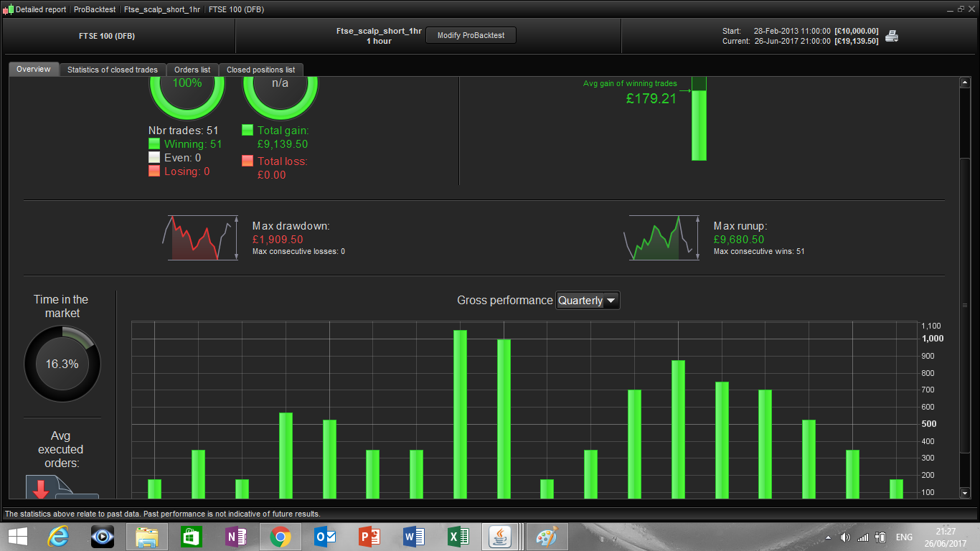Click the network signal tray icon
The width and height of the screenshot is (980, 551).
pyautogui.click(x=863, y=537)
